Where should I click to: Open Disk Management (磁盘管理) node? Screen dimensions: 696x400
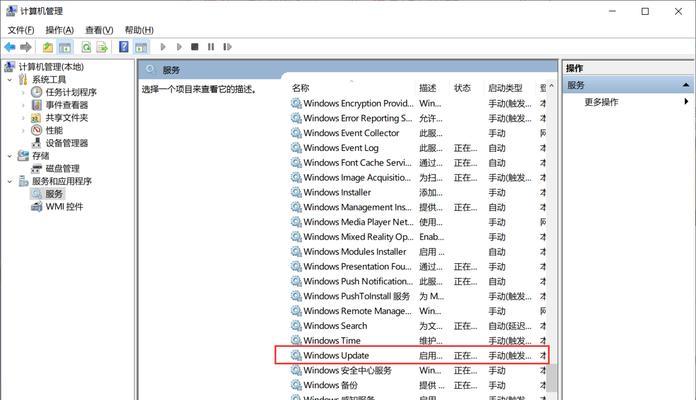point(62,168)
